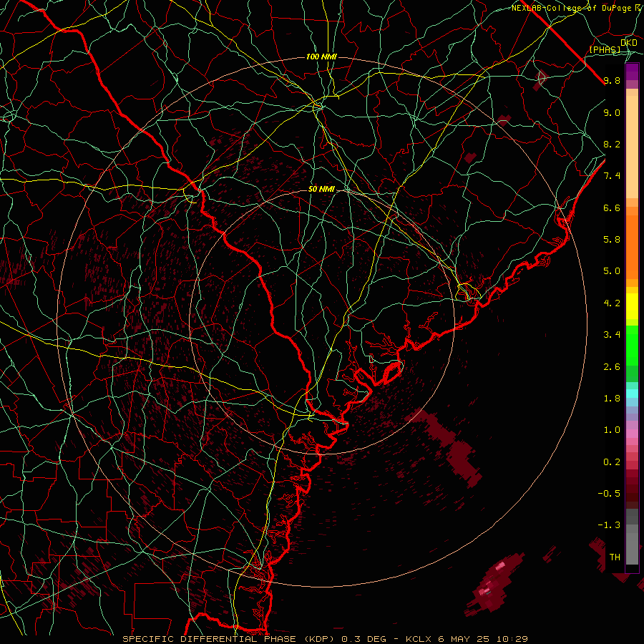This screenshot has height=644, width=644.
Task: Click the -0.5 scale value
Action: tap(609, 494)
